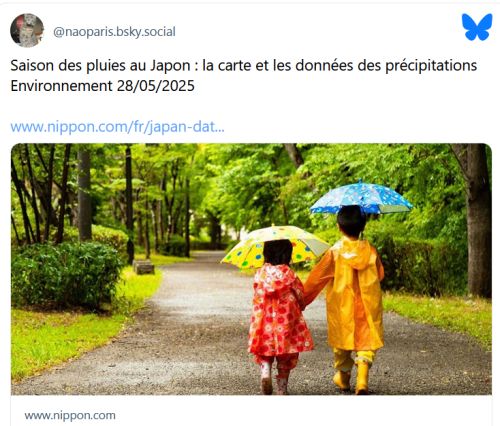This screenshot has width=500, height=426.
Task: Open the rainy park photo preview
Action: click(251, 269)
